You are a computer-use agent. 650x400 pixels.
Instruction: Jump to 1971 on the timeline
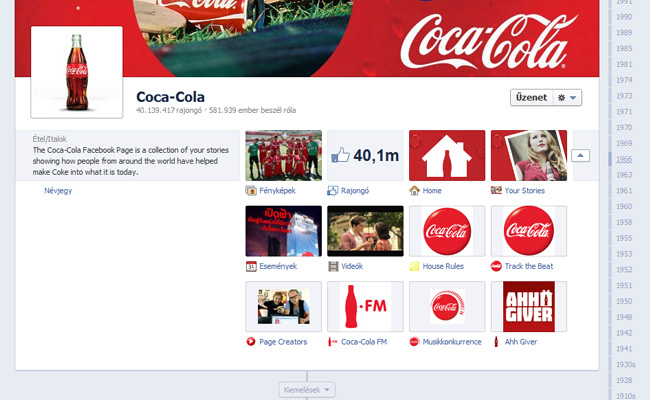624,112
